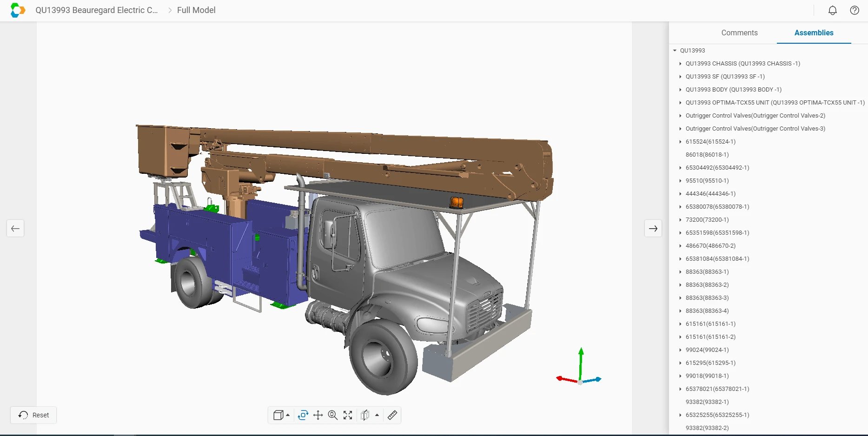Viewport: 868px width, 436px height.
Task: Select the Pan tool in the viewer toolbar
Action: click(318, 415)
